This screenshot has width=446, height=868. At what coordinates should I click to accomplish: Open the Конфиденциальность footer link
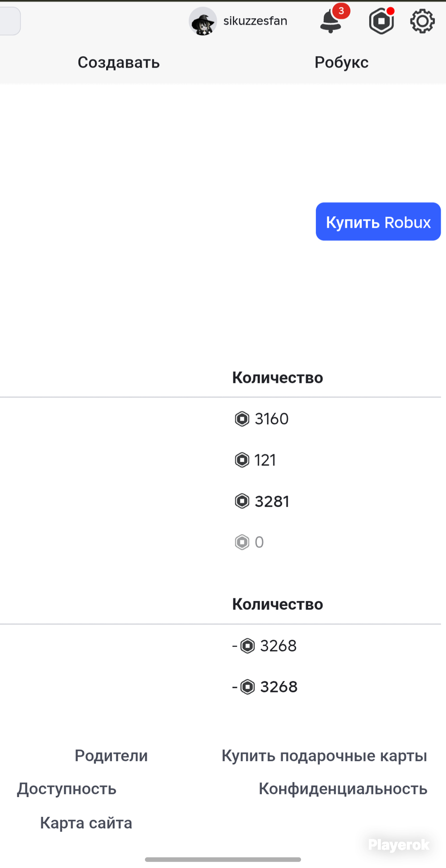click(x=343, y=789)
